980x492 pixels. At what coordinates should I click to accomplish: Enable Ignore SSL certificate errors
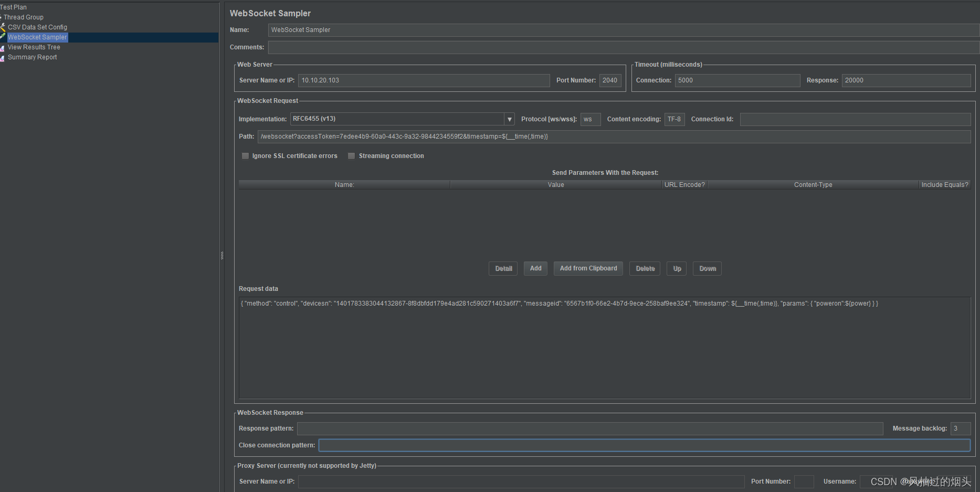coord(245,155)
